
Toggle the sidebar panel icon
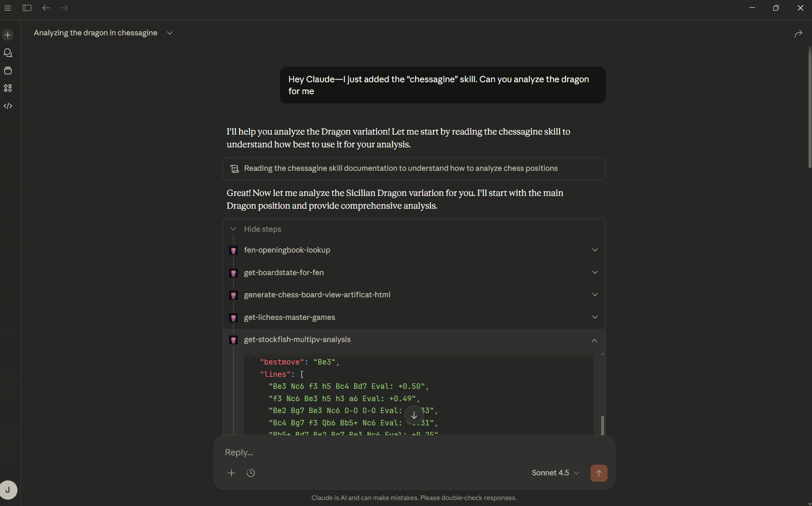[27, 8]
